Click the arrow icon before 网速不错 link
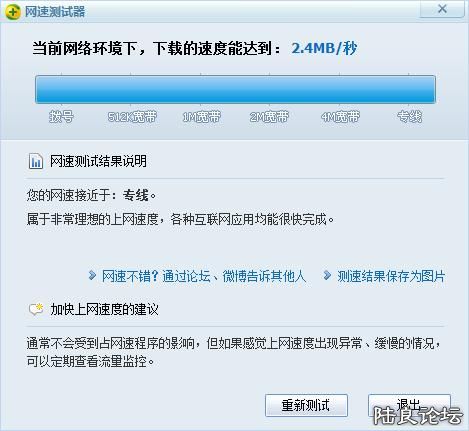The height and width of the screenshot is (431, 469). click(x=92, y=276)
